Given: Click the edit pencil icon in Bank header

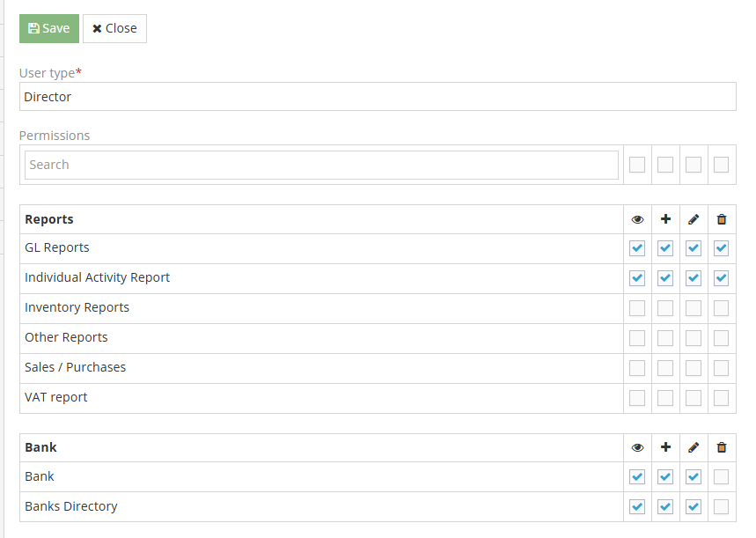Looking at the screenshot, I should 694,447.
